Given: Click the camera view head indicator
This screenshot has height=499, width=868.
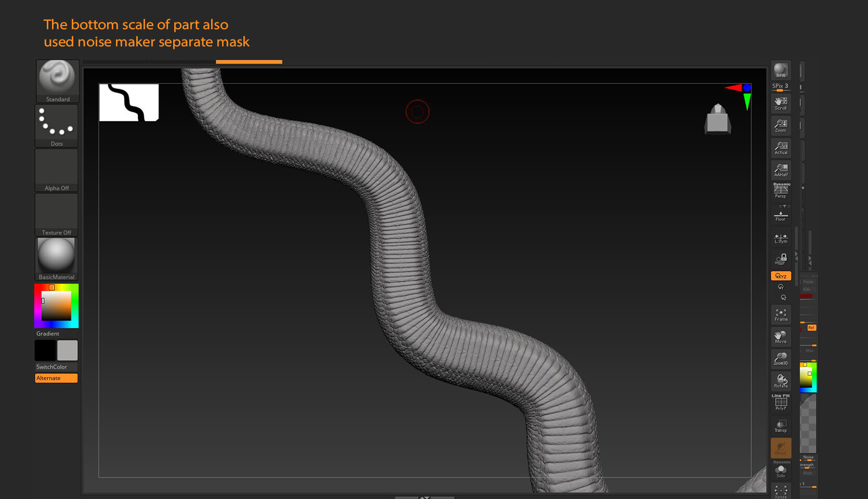Looking at the screenshot, I should click(x=718, y=119).
